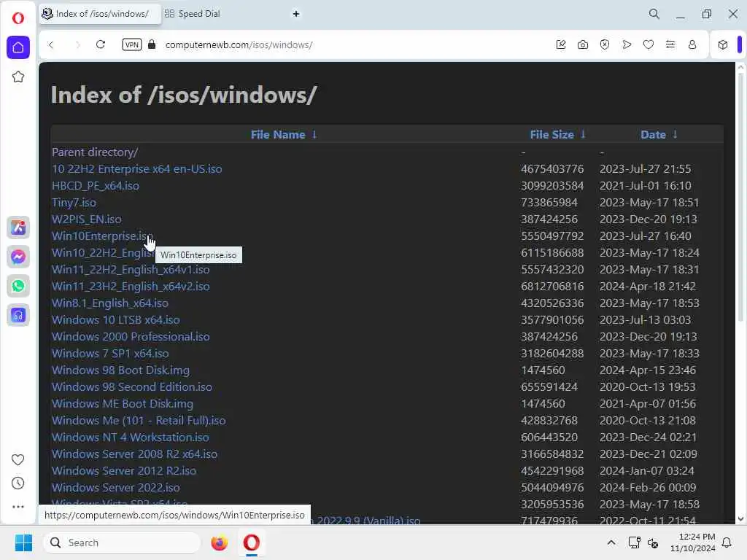Open the snapshot edit icon in address bar
Image resolution: width=747 pixels, height=560 pixels.
click(x=561, y=44)
